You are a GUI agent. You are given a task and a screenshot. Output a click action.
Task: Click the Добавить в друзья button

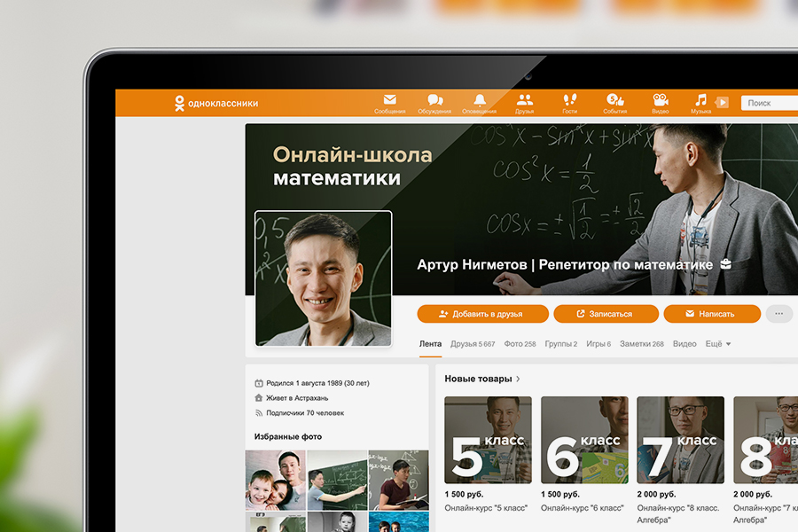pos(483,313)
